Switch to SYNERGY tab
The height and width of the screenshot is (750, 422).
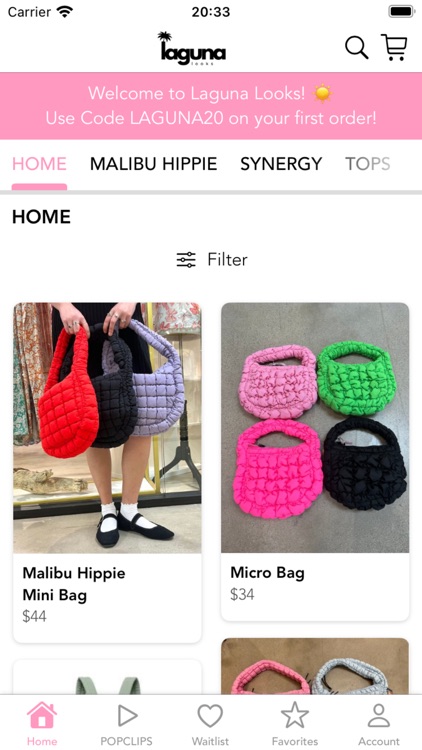coord(281,164)
